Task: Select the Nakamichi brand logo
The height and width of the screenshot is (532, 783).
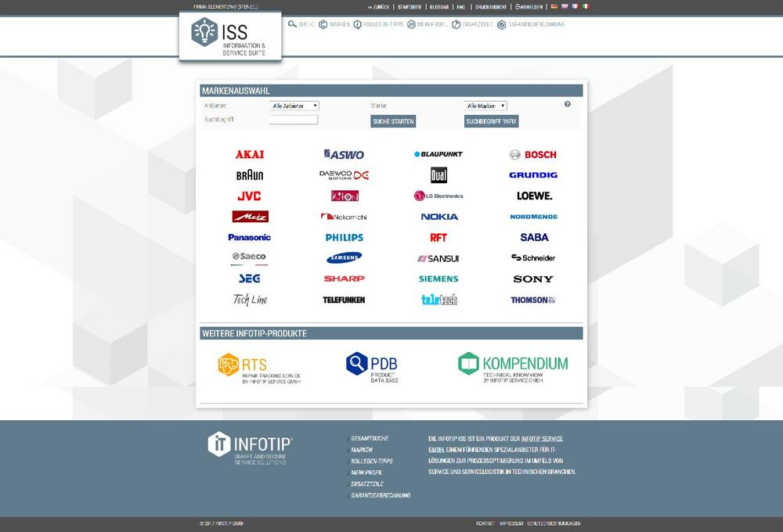Action: [344, 217]
